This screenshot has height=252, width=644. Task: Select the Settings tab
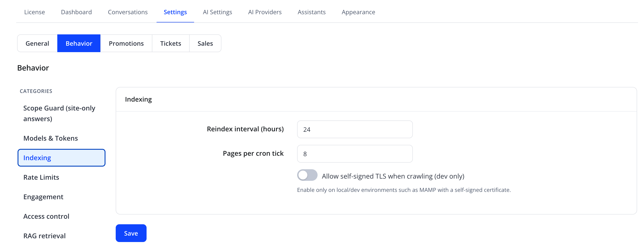click(x=175, y=12)
